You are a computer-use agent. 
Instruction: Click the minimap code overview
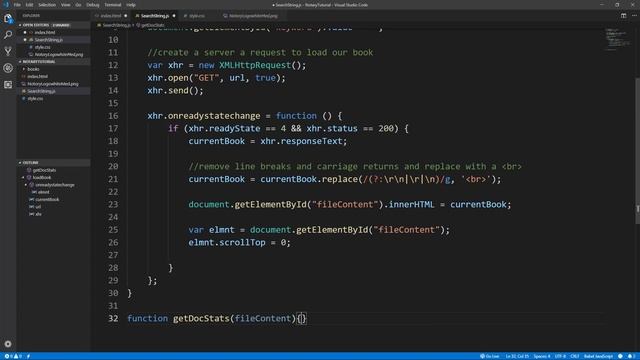click(617, 39)
